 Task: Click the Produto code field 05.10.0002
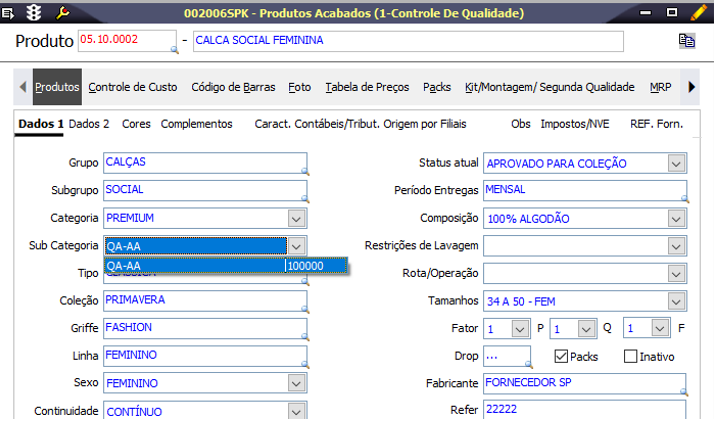click(127, 41)
